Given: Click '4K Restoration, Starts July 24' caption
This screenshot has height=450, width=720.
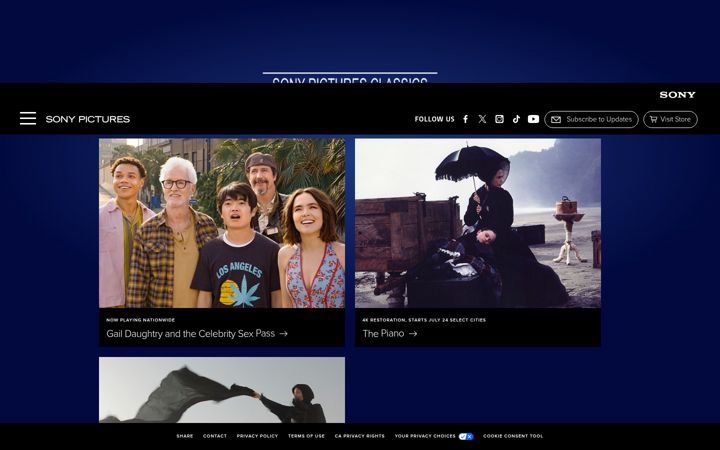Looking at the screenshot, I should coord(424,320).
